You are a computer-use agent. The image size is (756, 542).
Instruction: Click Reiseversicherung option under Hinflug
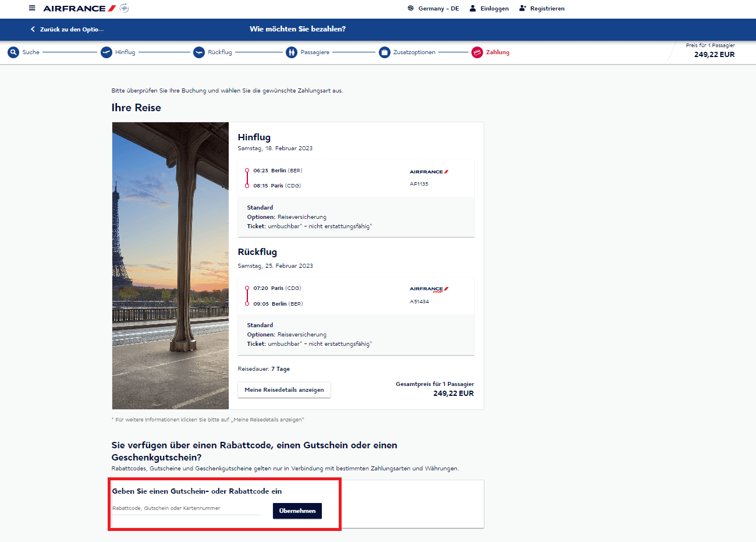click(x=302, y=217)
